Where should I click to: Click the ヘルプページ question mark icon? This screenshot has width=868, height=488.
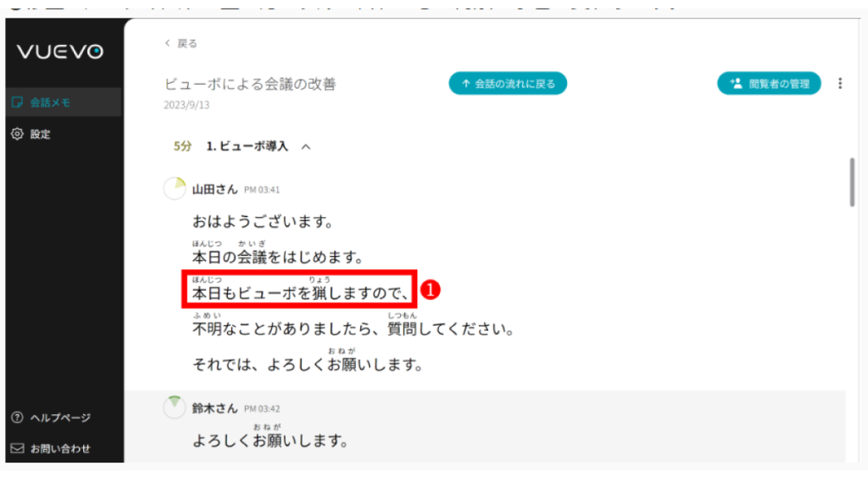point(17,418)
